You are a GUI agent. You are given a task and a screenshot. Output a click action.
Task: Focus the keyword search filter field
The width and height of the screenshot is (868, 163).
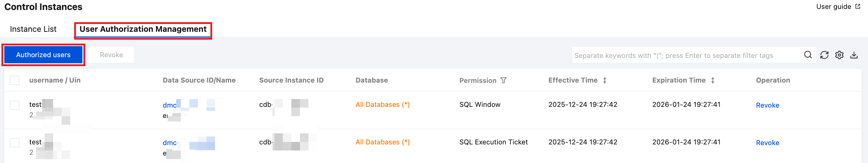click(x=685, y=55)
